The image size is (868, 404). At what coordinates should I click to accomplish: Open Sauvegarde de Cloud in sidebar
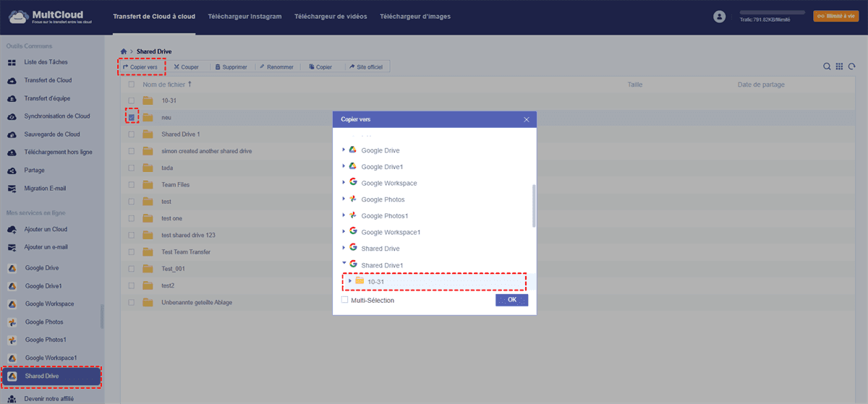point(52,134)
